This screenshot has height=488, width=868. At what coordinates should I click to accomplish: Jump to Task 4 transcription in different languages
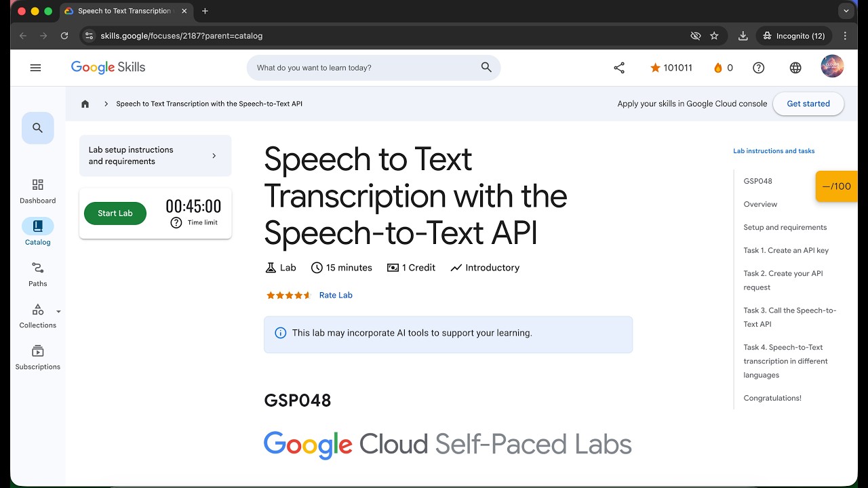[785, 361]
